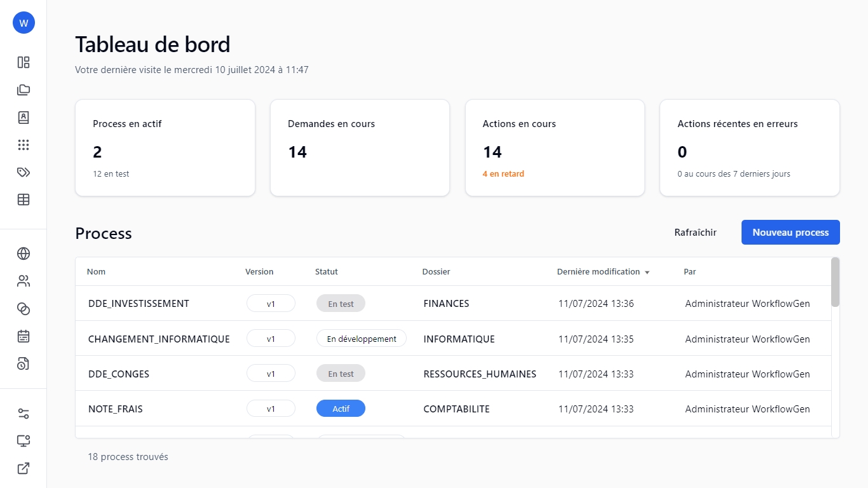Open the users icon in sidebar
868x488 pixels.
[x=24, y=281]
